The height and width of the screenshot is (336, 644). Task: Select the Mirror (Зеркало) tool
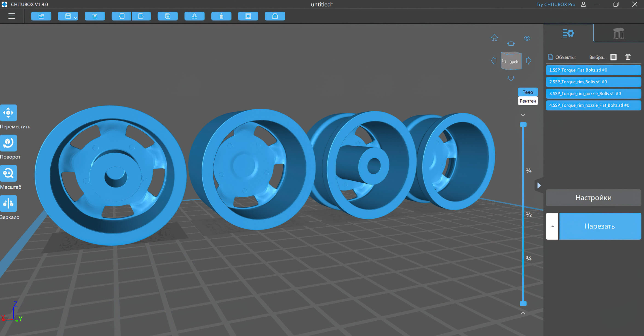[8, 203]
